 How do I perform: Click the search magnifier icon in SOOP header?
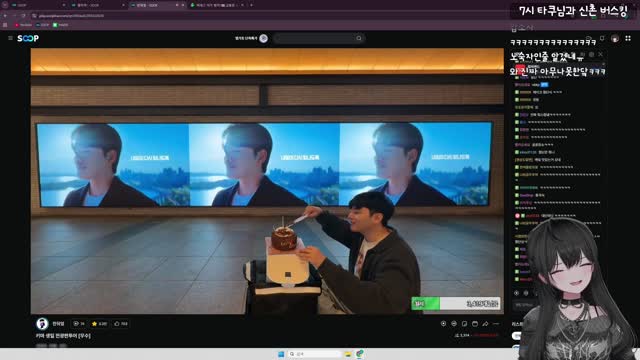[x=359, y=38]
